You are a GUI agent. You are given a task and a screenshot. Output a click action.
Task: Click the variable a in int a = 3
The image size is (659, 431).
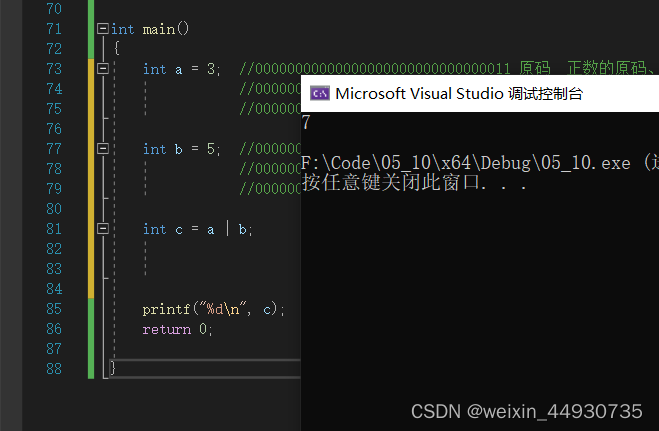coord(179,70)
